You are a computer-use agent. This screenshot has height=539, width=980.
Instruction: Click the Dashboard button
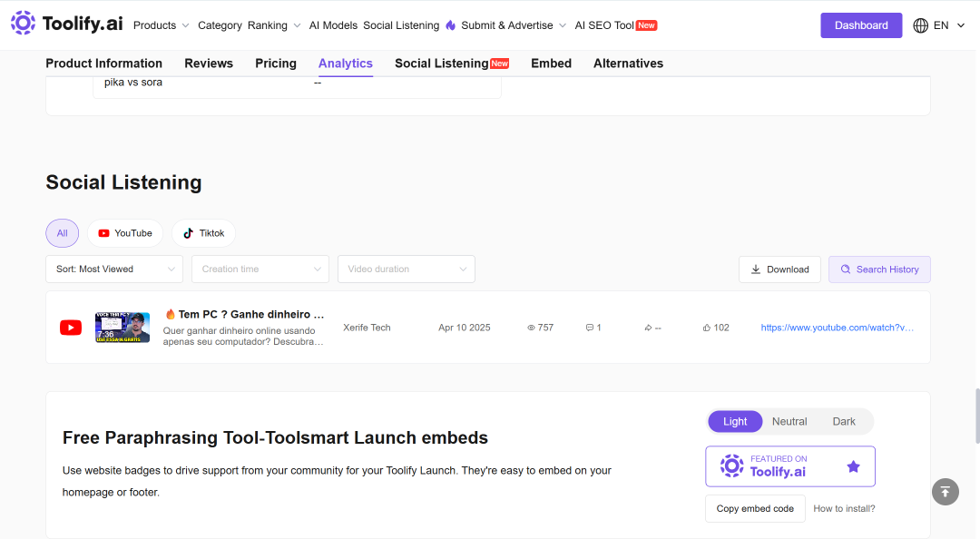pos(861,25)
